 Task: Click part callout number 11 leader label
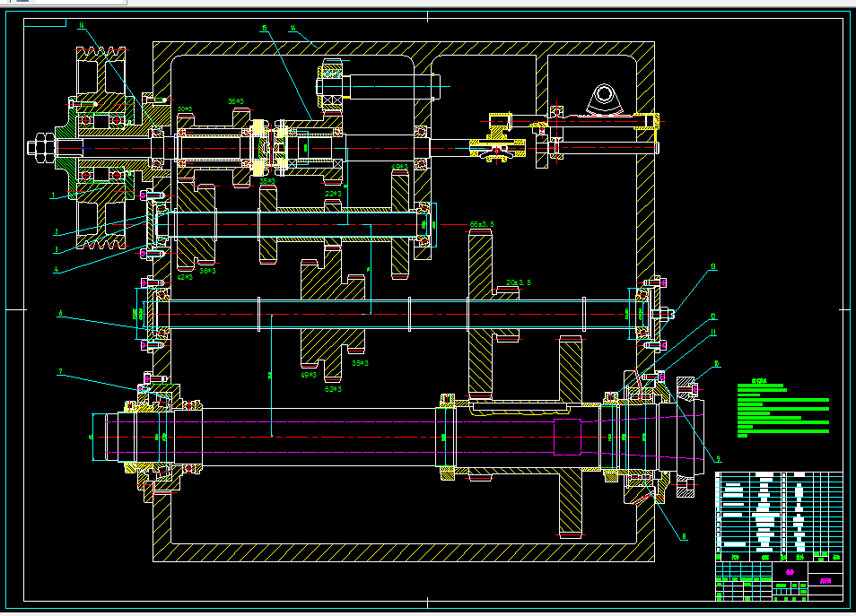[x=713, y=333]
